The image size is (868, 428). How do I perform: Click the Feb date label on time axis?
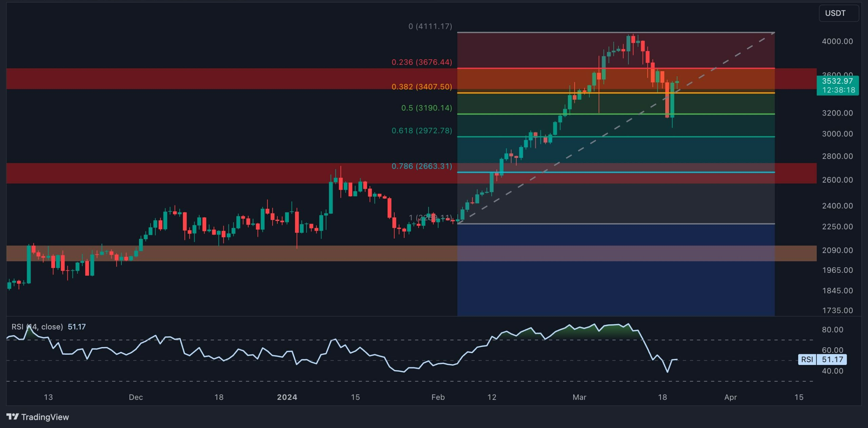click(438, 397)
